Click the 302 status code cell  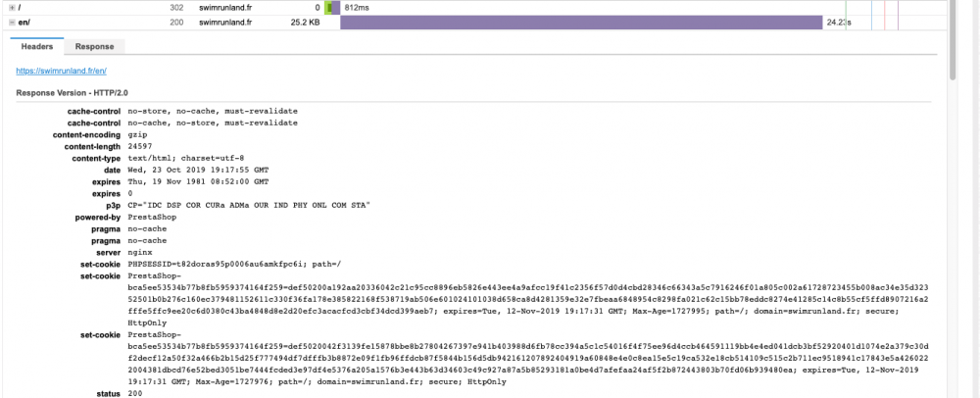pyautogui.click(x=176, y=8)
